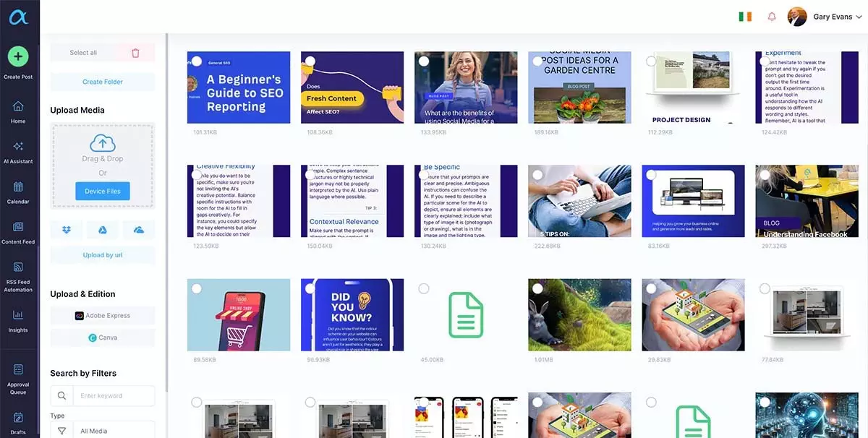Screen dimensions: 868x438
Task: Open the 77.84KB kitchen laptop thumbnail
Action: coord(807,314)
